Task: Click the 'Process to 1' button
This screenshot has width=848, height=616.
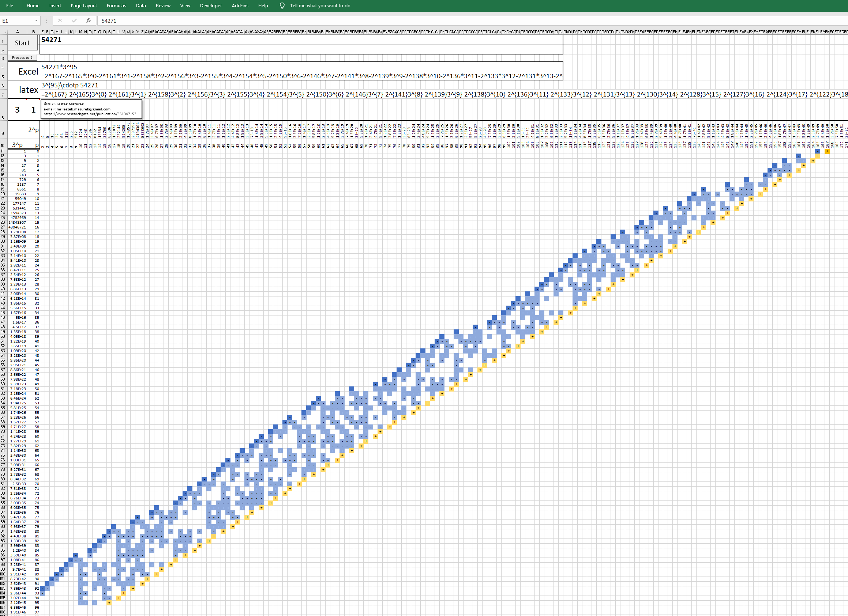Action: pos(22,57)
